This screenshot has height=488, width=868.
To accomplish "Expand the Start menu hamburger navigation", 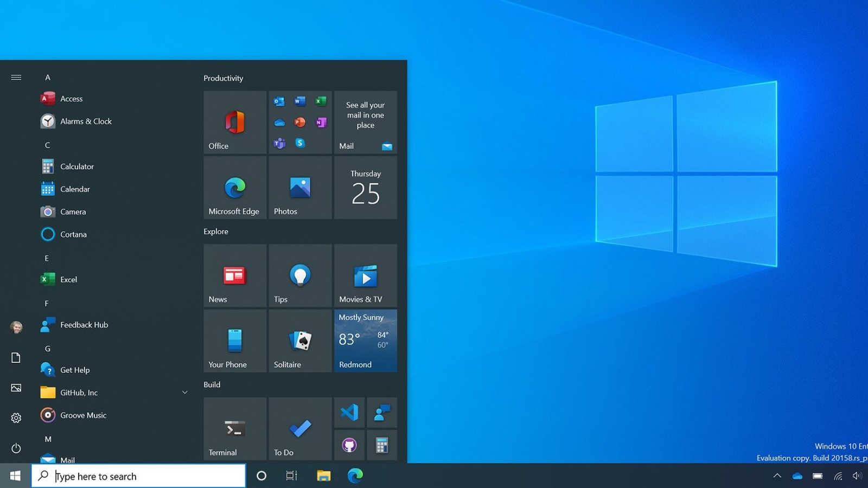I will point(16,78).
